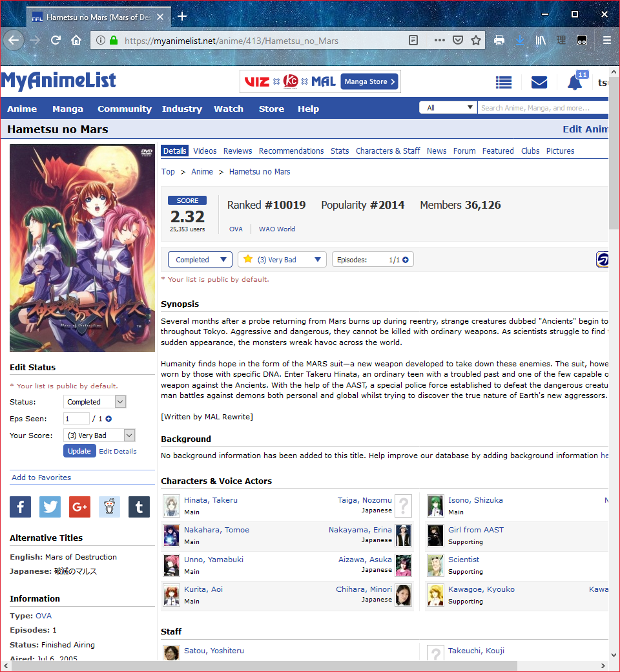Click the Eps Seen input box
620x672 pixels.
pos(76,419)
